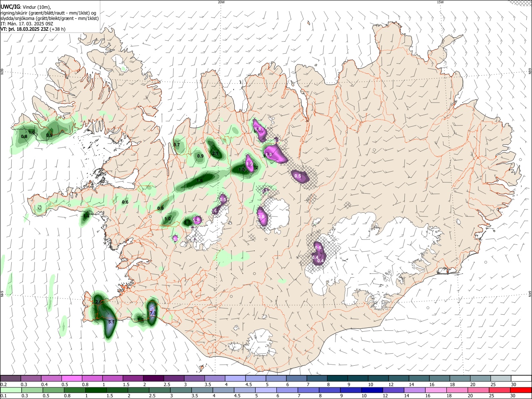Pick the light lavender 14 mm rain legend swatch
This screenshot has height=399, width=532.
point(415,390)
